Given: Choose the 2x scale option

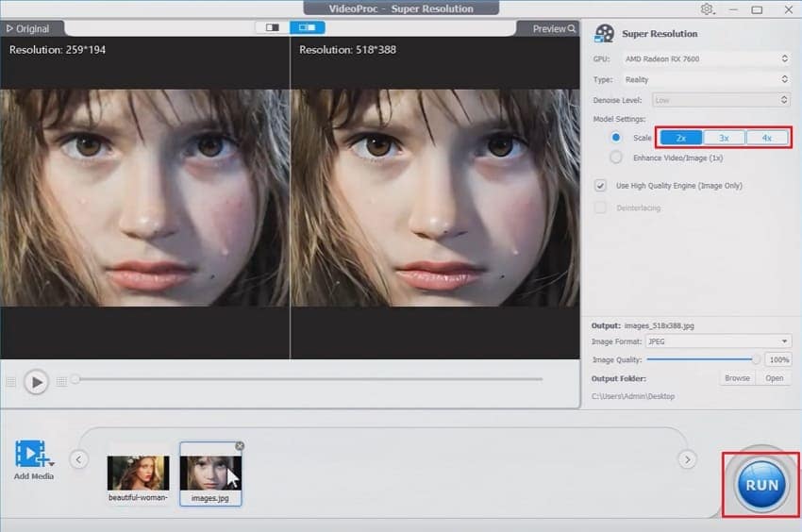Looking at the screenshot, I should click(681, 138).
